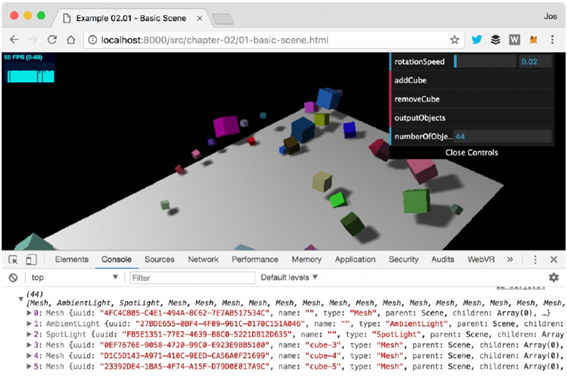
Task: Open the browser home page icon
Action: (x=71, y=39)
